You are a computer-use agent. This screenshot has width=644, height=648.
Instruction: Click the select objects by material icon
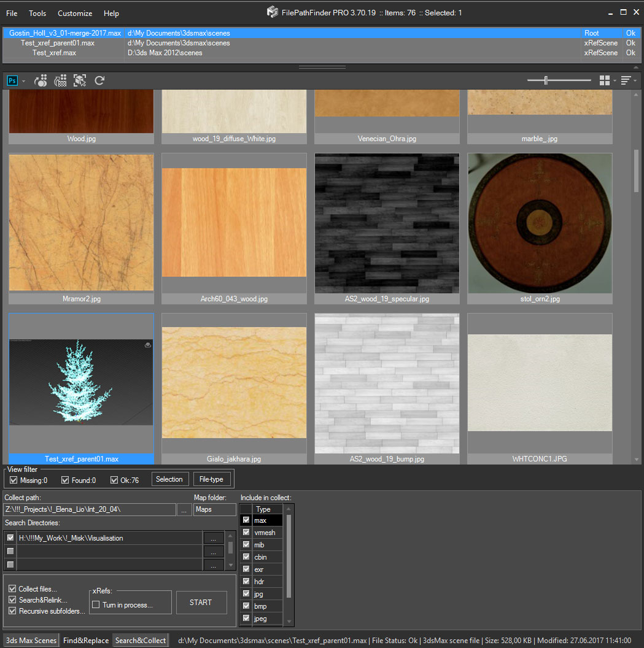click(x=41, y=80)
